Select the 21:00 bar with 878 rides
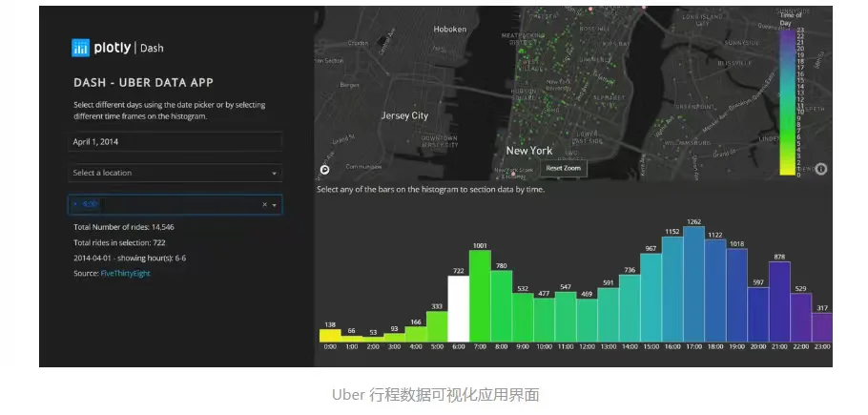868x415 pixels. pos(779,301)
